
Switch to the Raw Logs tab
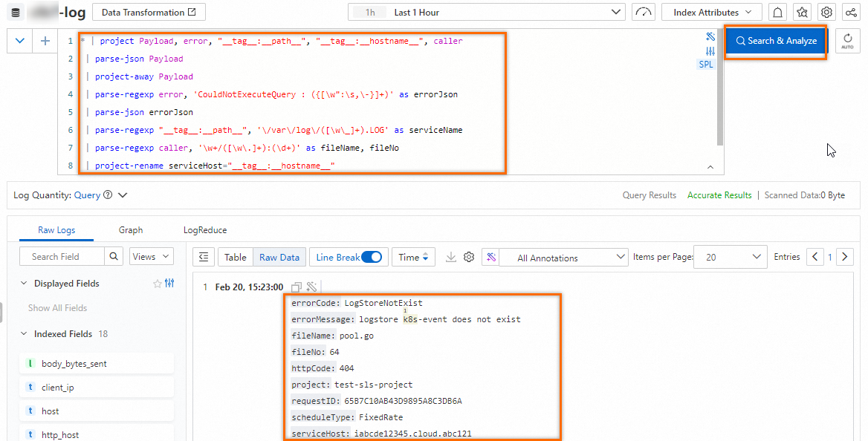56,230
